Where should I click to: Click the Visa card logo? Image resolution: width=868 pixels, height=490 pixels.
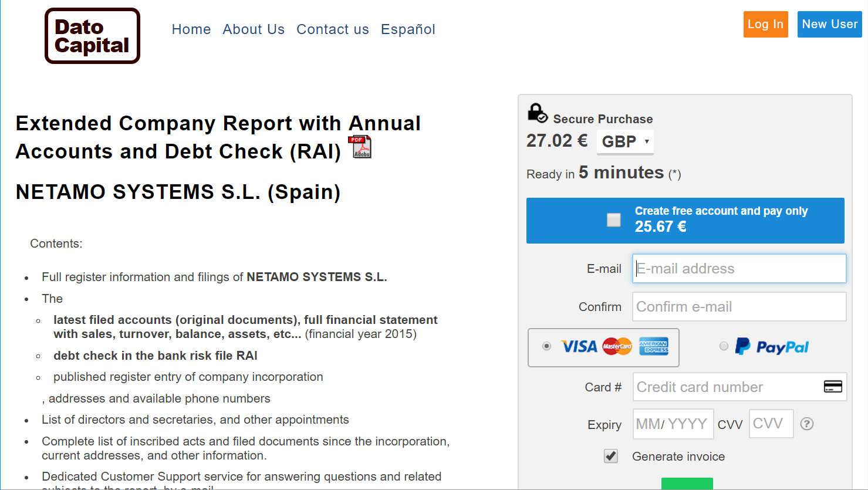tap(579, 347)
